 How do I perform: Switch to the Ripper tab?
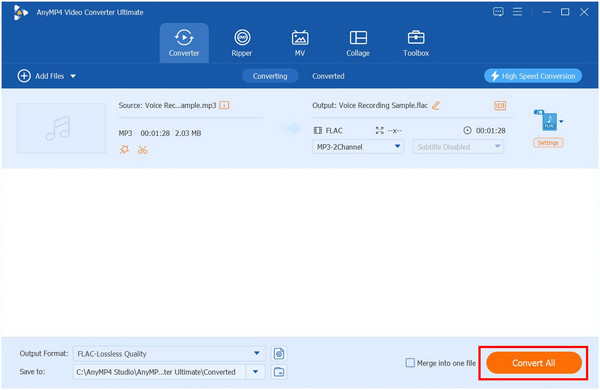242,43
